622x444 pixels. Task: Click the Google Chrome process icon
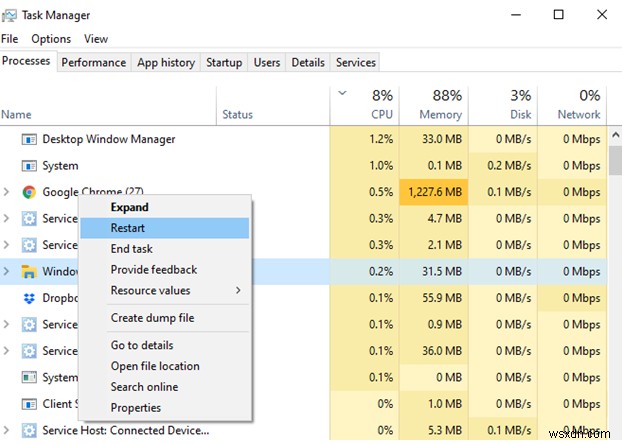[29, 192]
